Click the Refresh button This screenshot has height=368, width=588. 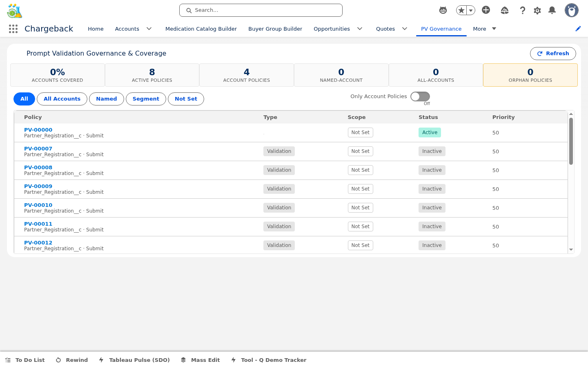(553, 54)
